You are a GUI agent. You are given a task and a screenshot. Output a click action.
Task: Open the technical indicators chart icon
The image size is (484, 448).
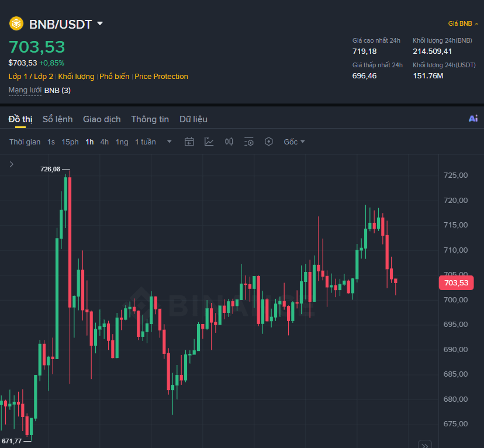209,142
